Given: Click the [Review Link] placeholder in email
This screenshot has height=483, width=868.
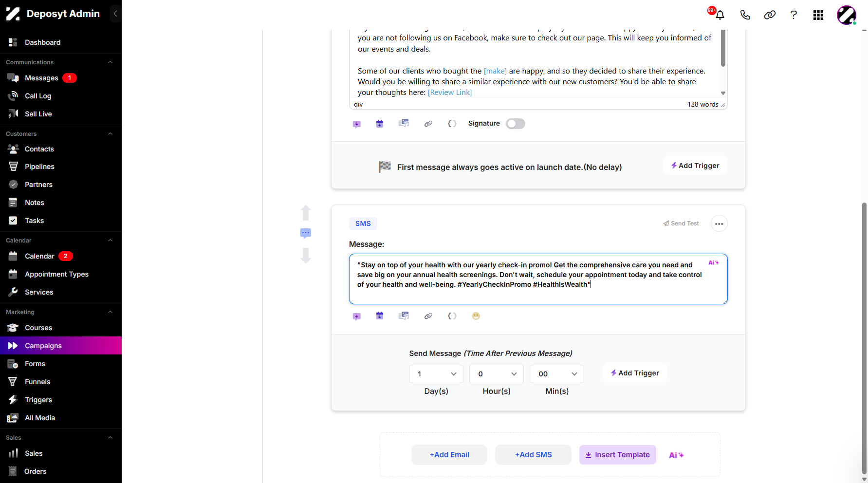Looking at the screenshot, I should coord(450,93).
